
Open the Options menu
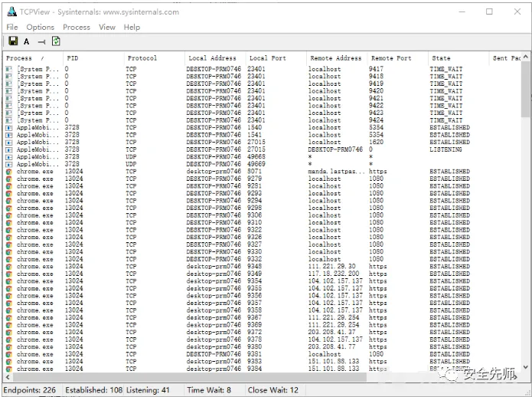[x=41, y=27]
